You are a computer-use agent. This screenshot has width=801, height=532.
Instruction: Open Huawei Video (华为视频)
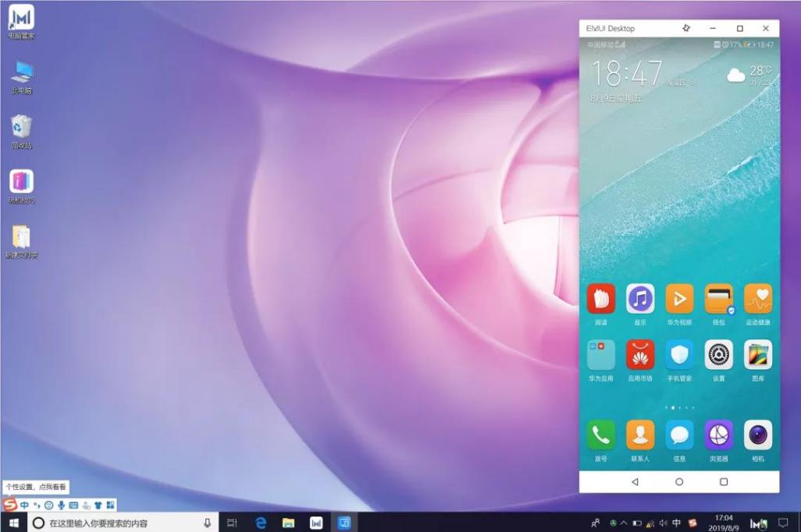678,298
